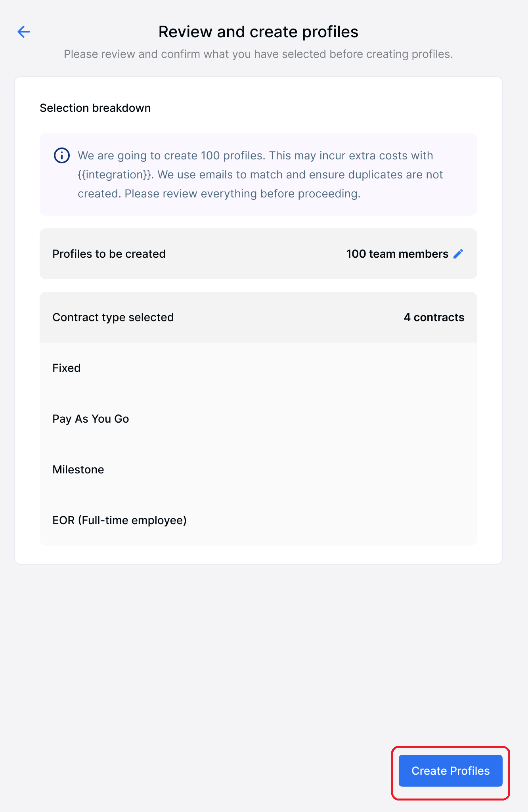Click the {{integration}} placeholder text
Image resolution: width=528 pixels, height=812 pixels.
click(x=115, y=174)
